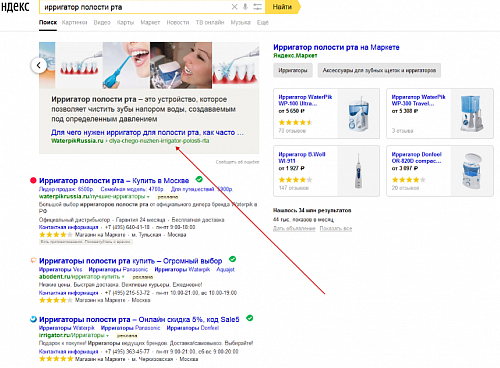Click the abodent result favicon
Screen dimensions: 500x368
[x=33, y=260]
